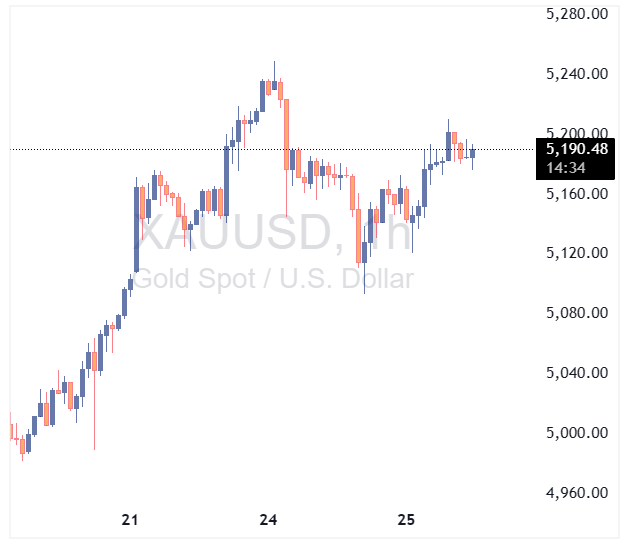The image size is (629, 557).
Task: Select date label 21 on time axis
Action: pyautogui.click(x=129, y=520)
